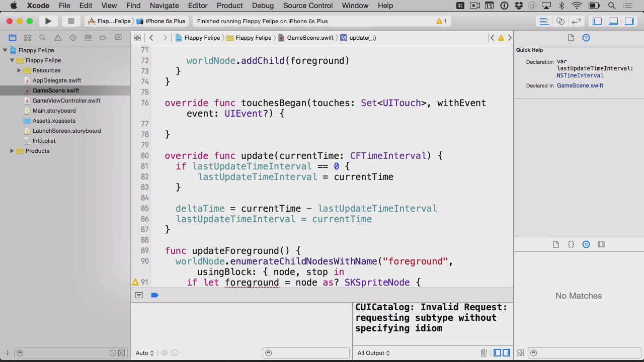
Task: Open the Breakpoint navigator
Action: pyautogui.click(x=103, y=38)
